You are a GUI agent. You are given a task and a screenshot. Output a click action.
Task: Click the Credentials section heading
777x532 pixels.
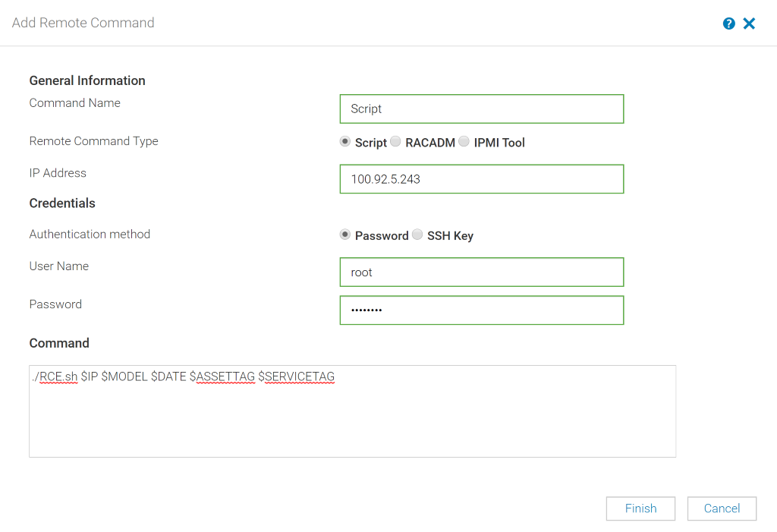tap(61, 203)
